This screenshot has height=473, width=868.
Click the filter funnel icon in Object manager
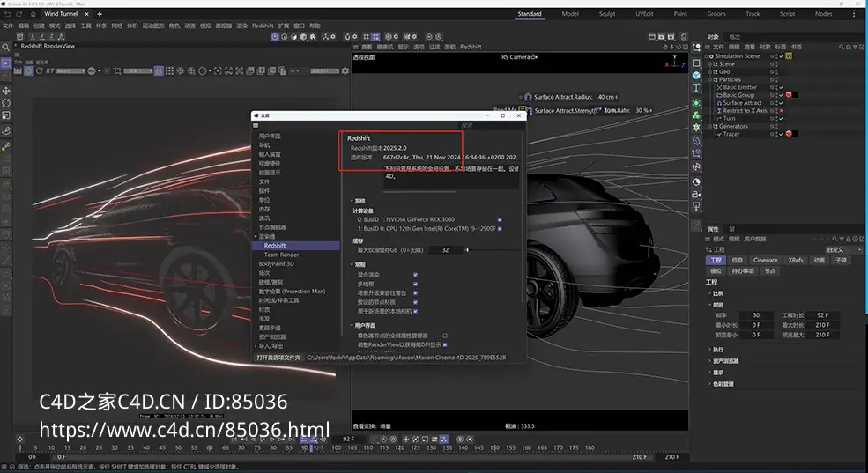[x=856, y=47]
